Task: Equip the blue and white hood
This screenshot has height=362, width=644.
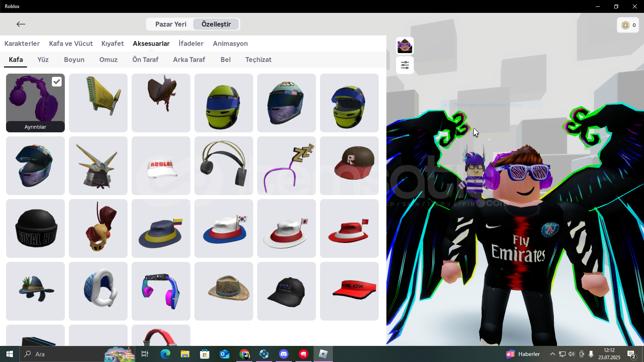Action: click(98, 291)
